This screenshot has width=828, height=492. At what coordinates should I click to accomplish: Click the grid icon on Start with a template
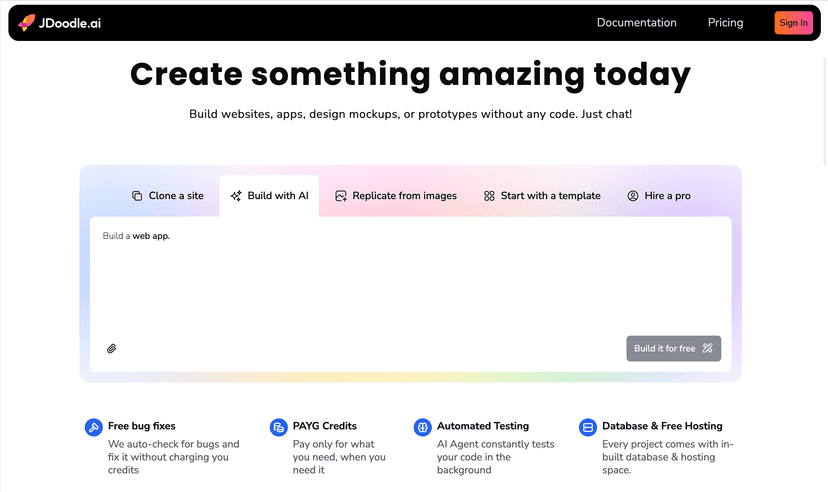click(489, 196)
